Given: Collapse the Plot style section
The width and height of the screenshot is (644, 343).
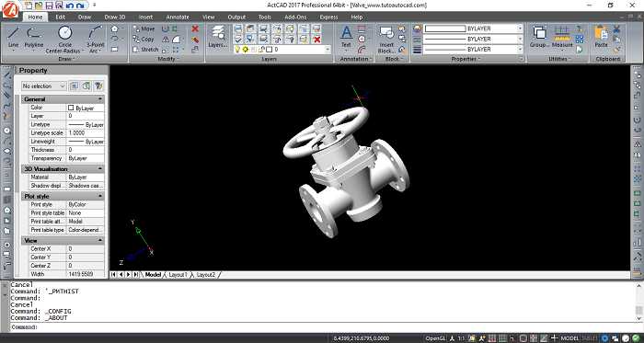Looking at the screenshot, I should click(x=100, y=196).
